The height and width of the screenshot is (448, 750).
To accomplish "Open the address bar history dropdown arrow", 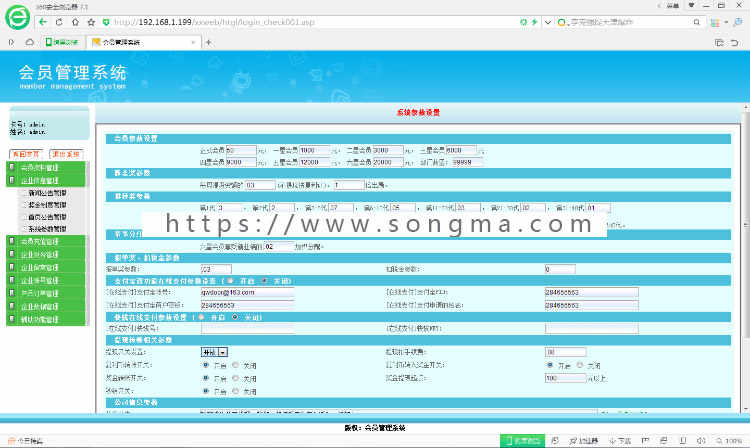I will [548, 22].
